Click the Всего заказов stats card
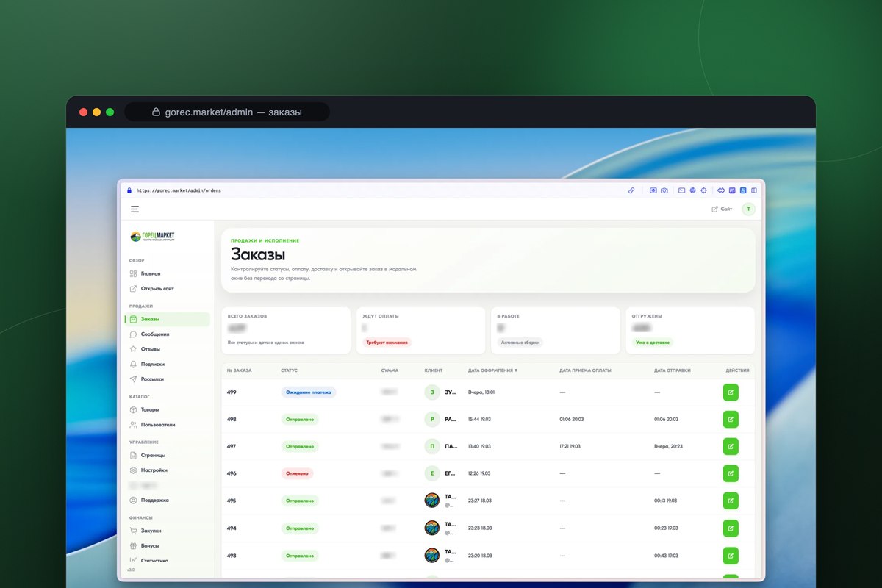The image size is (882, 588). (286, 331)
